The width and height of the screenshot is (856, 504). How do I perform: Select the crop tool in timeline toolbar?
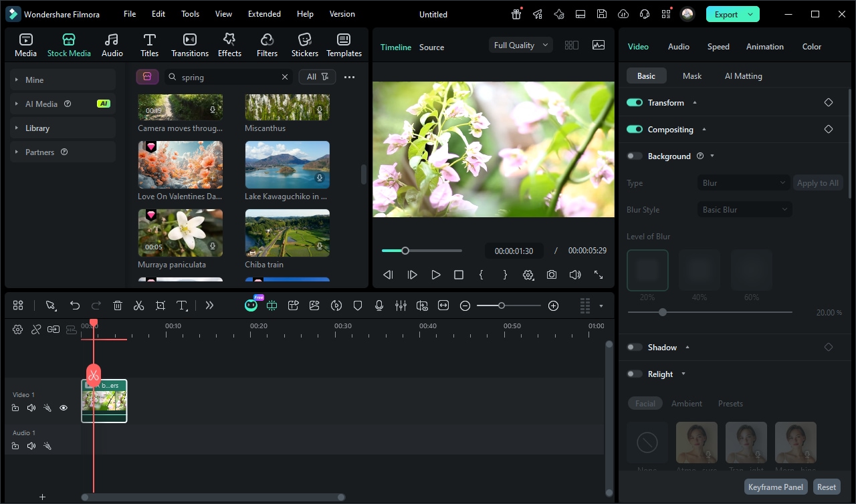160,305
